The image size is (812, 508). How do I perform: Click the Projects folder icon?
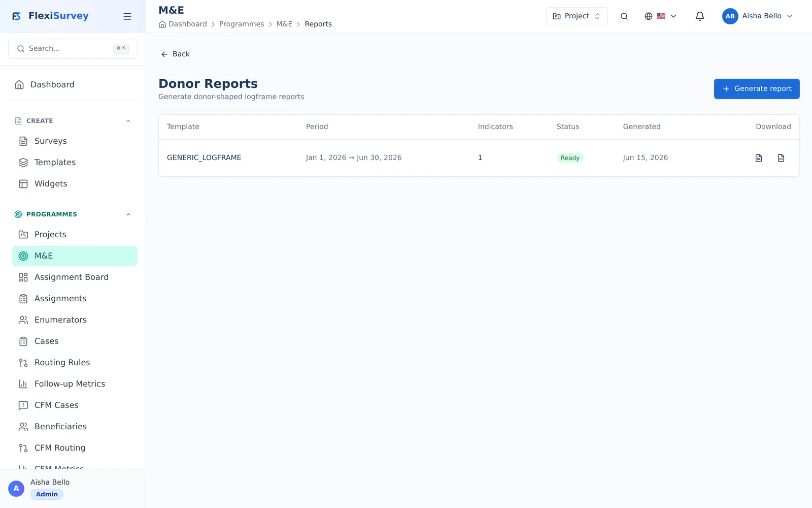23,235
